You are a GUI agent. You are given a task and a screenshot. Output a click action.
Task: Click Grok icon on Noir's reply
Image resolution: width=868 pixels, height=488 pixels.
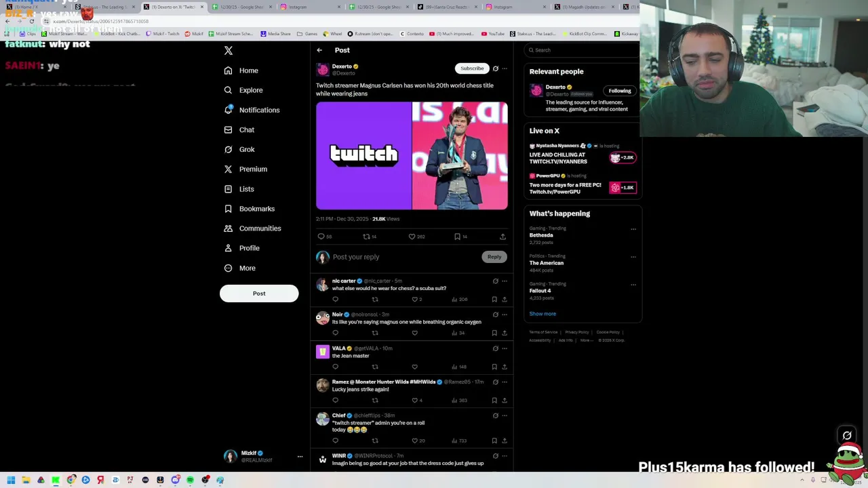[x=495, y=314]
